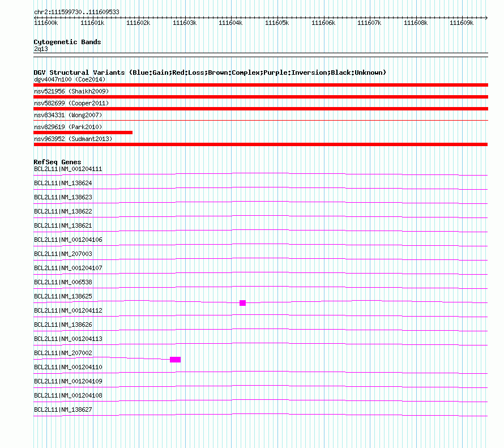This screenshot has height=448, width=504.
Task: Click the BCL2L11|NM_138627 transcript label
Action: tap(63, 409)
